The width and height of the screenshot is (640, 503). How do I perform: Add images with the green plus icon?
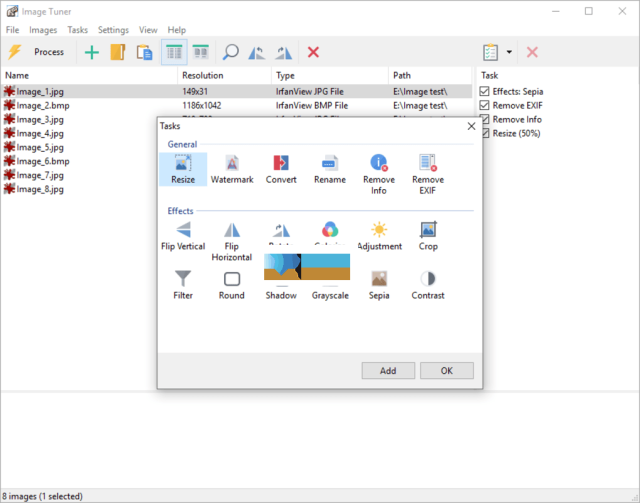(92, 52)
